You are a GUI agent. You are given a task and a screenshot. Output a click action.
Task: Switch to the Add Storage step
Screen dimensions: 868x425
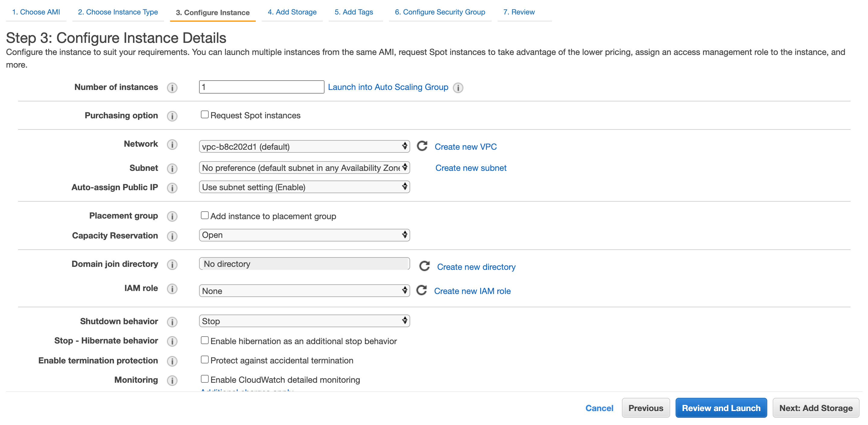pyautogui.click(x=292, y=12)
